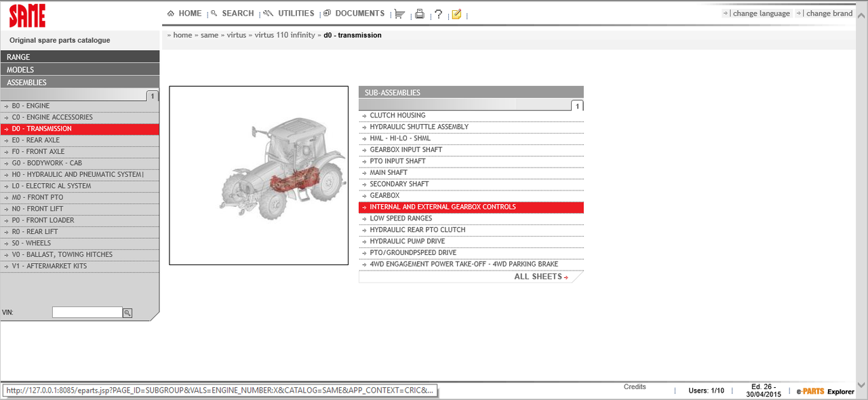
Task: Open CLUTCH HOUSING sub-assembly
Action: click(471, 115)
